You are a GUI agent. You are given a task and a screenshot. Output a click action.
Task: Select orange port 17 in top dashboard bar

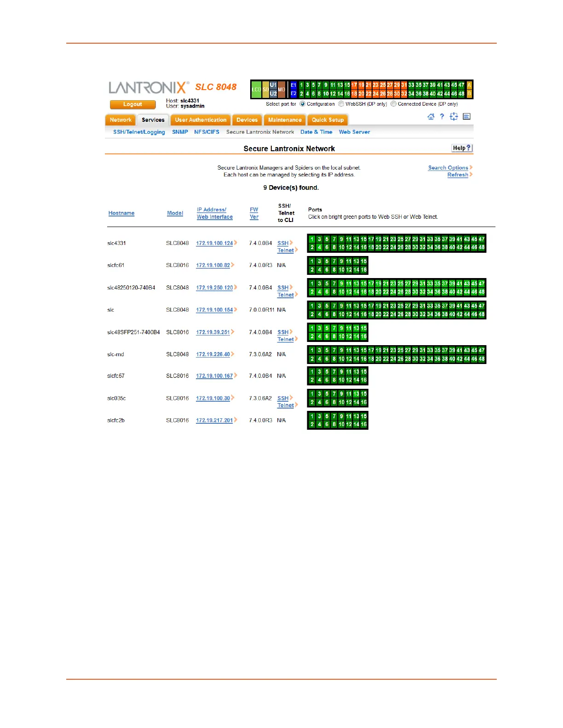(354, 85)
